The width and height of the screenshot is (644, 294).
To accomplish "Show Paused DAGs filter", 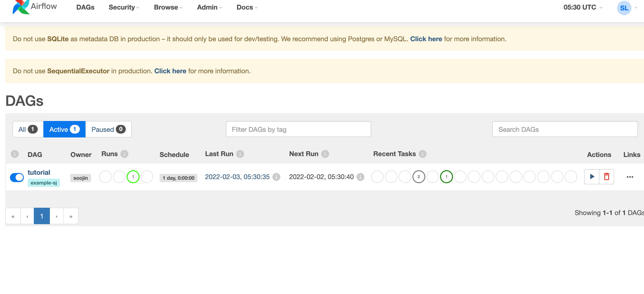I will coord(108,129).
